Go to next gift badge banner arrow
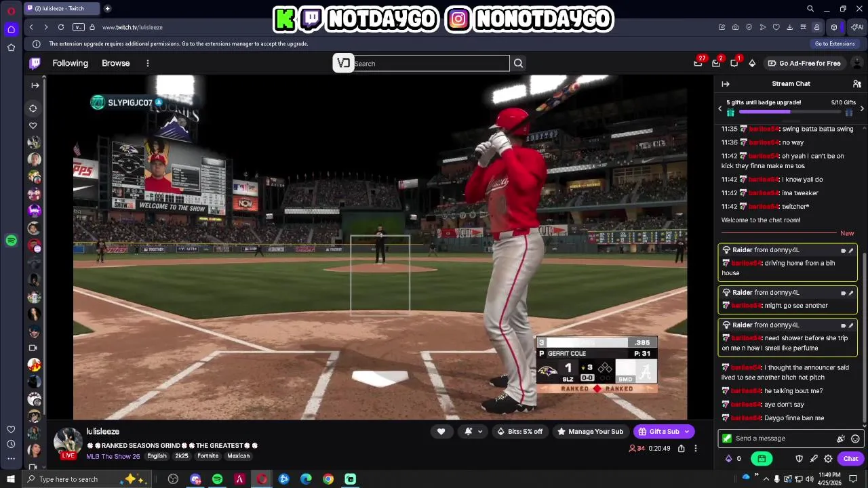This screenshot has height=488, width=868. click(x=862, y=108)
